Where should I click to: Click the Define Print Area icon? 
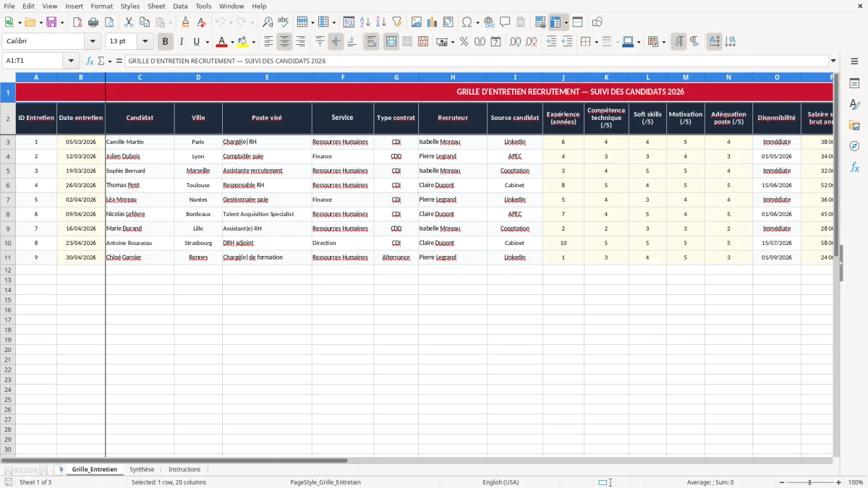pos(540,22)
